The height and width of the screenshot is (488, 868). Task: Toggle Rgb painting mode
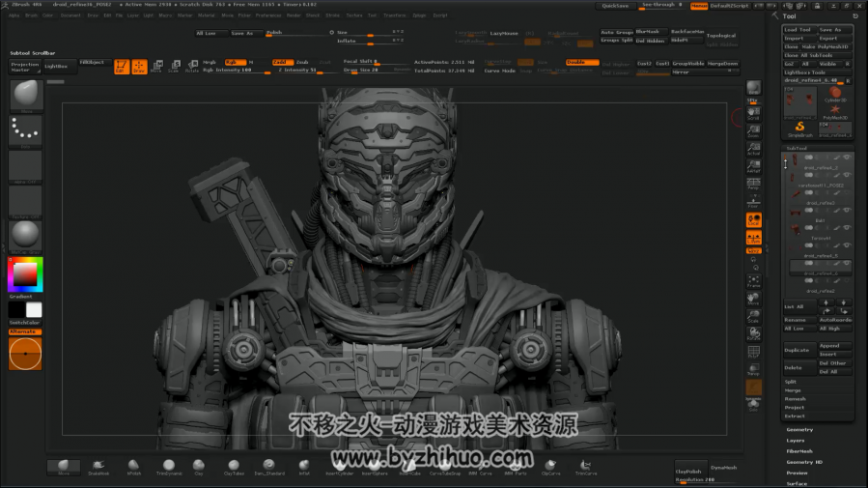[x=235, y=62]
